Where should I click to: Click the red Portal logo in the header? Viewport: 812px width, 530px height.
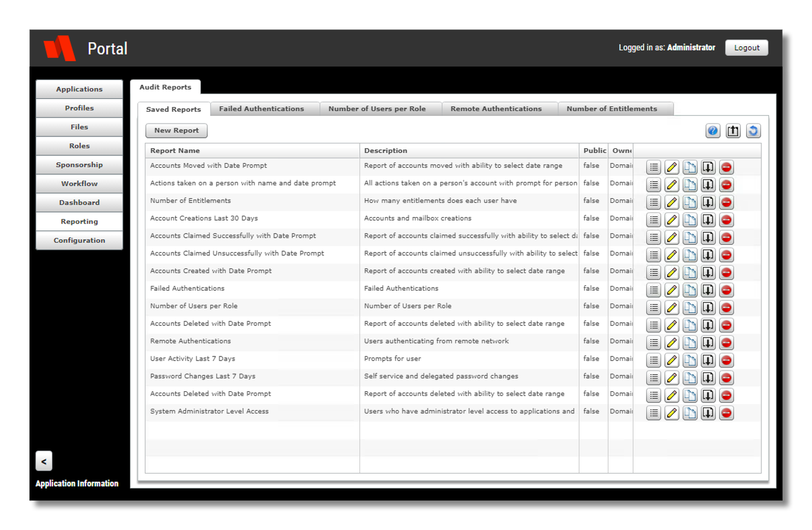tap(61, 49)
